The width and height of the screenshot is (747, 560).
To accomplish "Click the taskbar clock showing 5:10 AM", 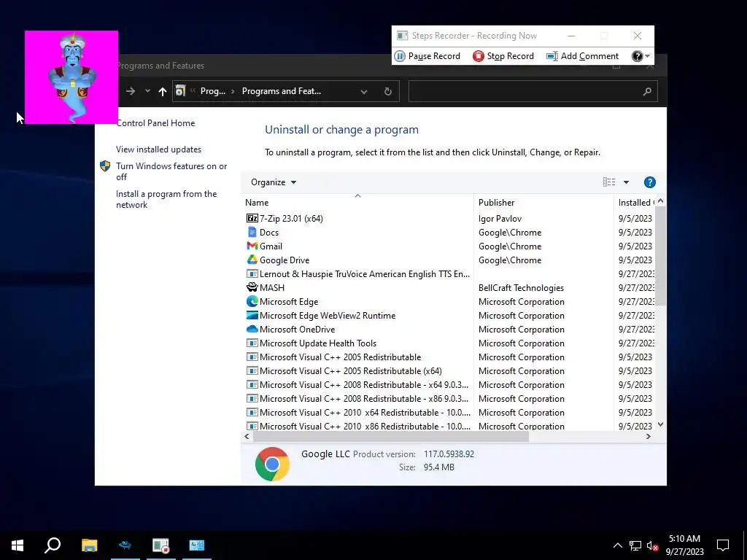I will tap(684, 545).
